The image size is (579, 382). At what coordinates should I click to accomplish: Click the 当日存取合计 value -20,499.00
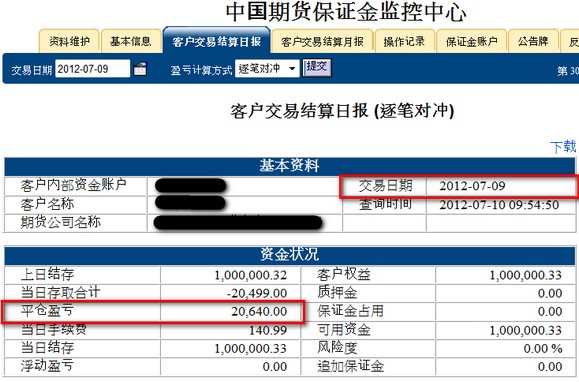257,293
